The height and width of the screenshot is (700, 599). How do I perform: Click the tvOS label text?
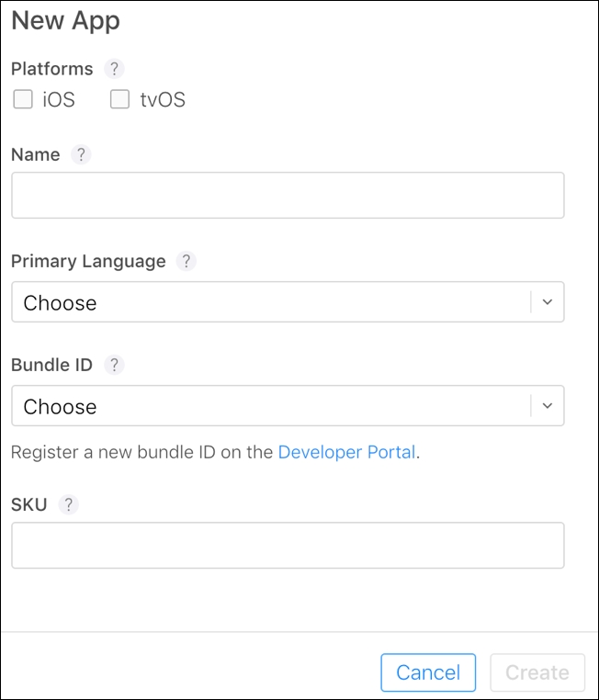[163, 99]
